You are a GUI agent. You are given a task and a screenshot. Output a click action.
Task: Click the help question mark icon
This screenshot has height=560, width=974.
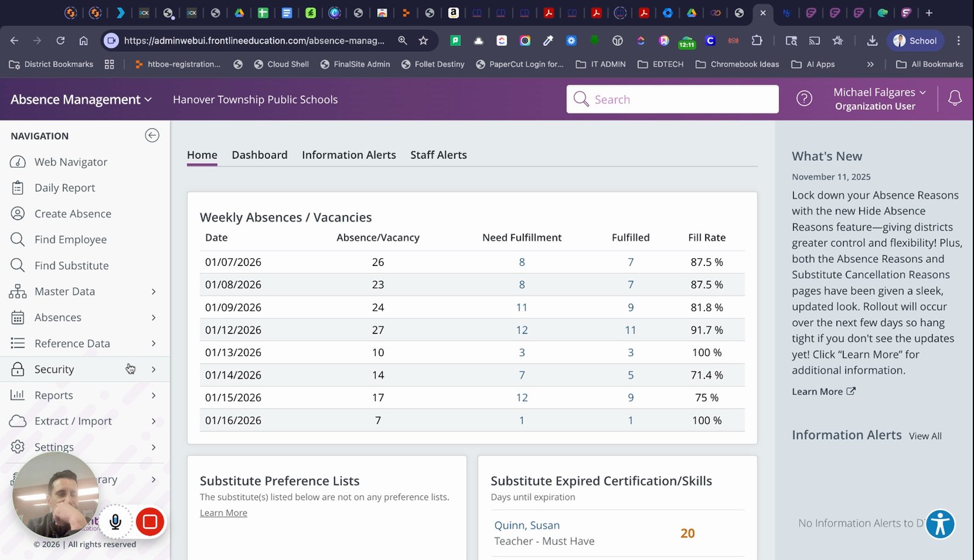[x=804, y=98]
